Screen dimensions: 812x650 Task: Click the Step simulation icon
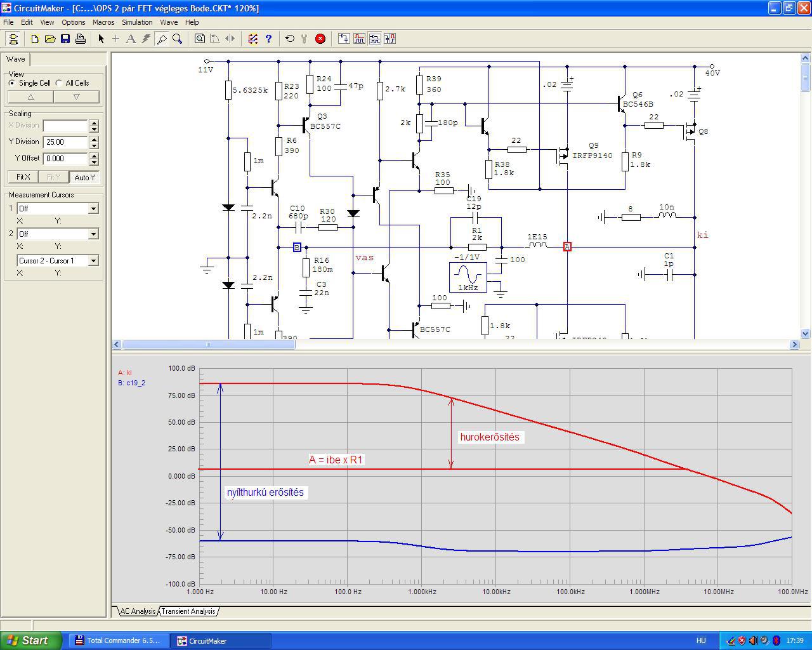coord(305,39)
